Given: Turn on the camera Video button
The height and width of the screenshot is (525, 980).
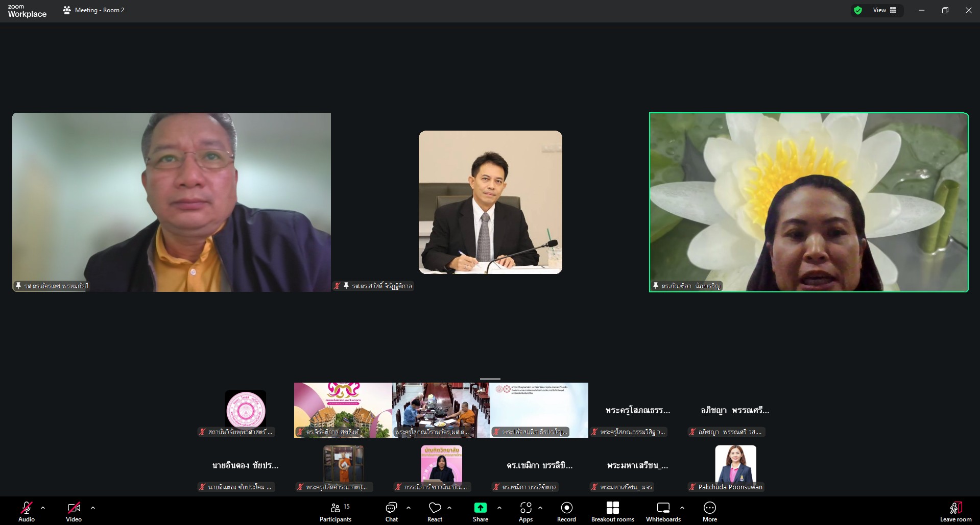Looking at the screenshot, I should click(x=74, y=511).
